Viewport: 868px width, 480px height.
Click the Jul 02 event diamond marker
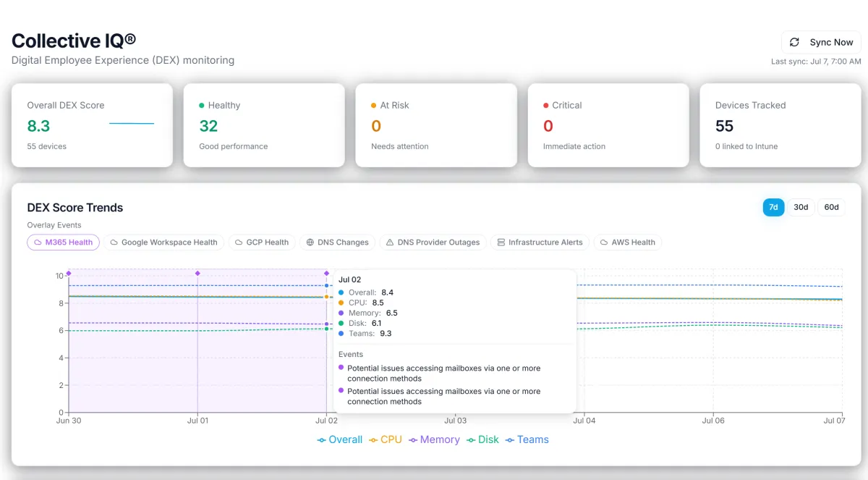pyautogui.click(x=327, y=273)
